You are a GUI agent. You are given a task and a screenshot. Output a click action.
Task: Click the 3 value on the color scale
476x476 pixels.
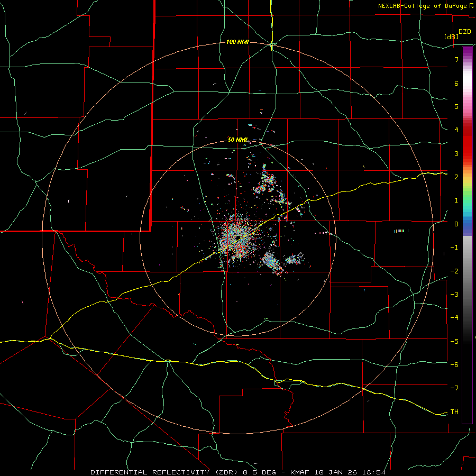pyautogui.click(x=456, y=153)
